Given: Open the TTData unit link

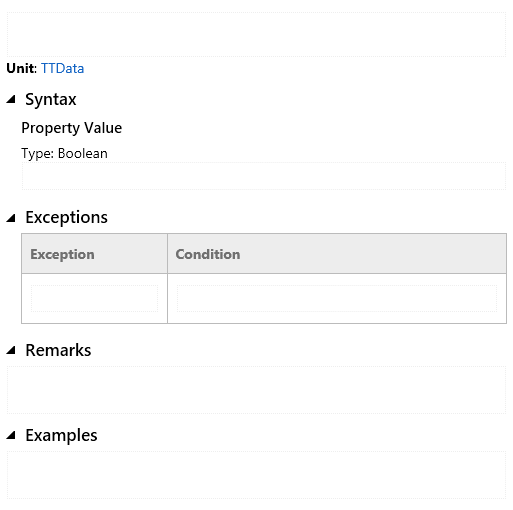Looking at the screenshot, I should click(62, 68).
